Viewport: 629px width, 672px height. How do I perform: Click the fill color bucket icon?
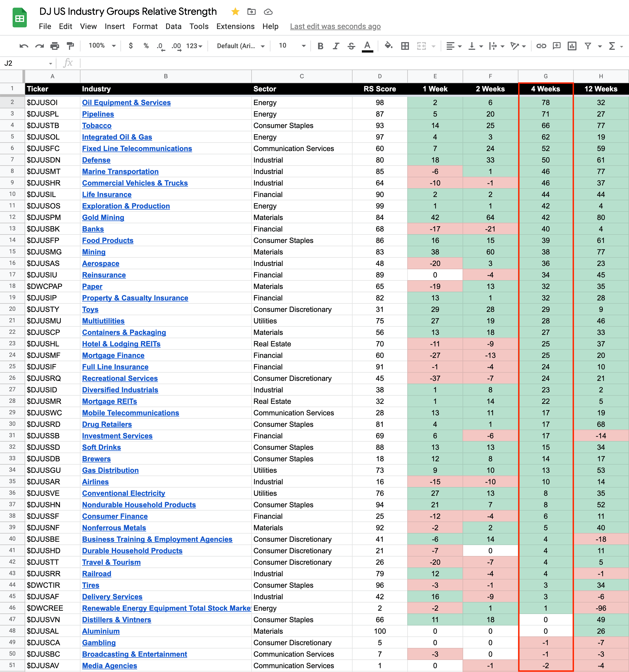pos(388,46)
